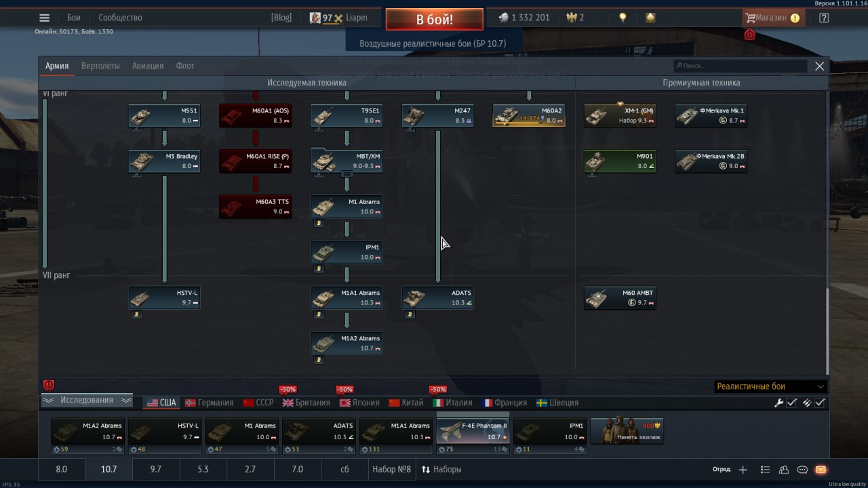
Task: Select the Merkava Mk.1 premium tank
Action: tap(711, 115)
